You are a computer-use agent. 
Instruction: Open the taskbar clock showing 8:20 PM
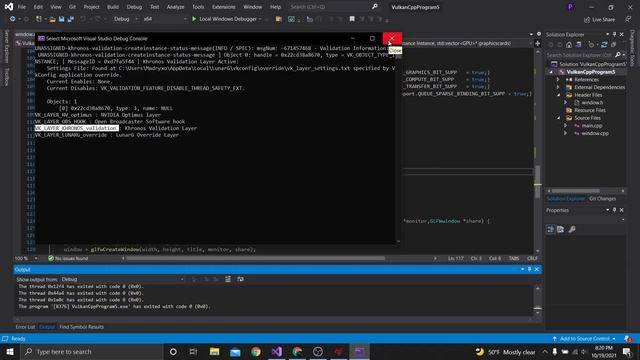604,352
